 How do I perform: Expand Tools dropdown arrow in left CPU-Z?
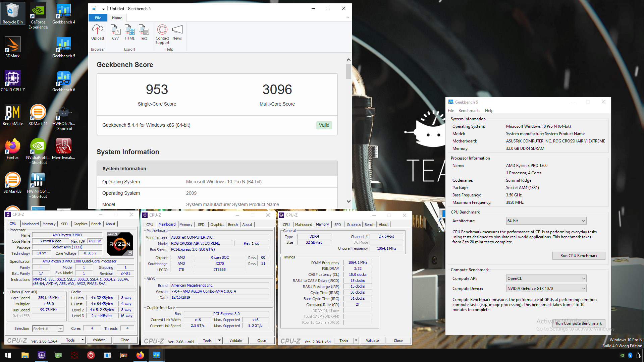(83, 340)
